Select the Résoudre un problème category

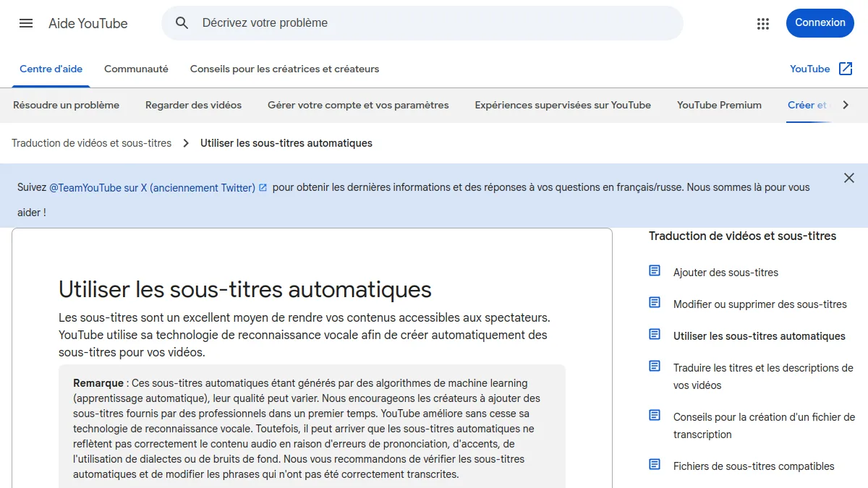click(x=66, y=105)
